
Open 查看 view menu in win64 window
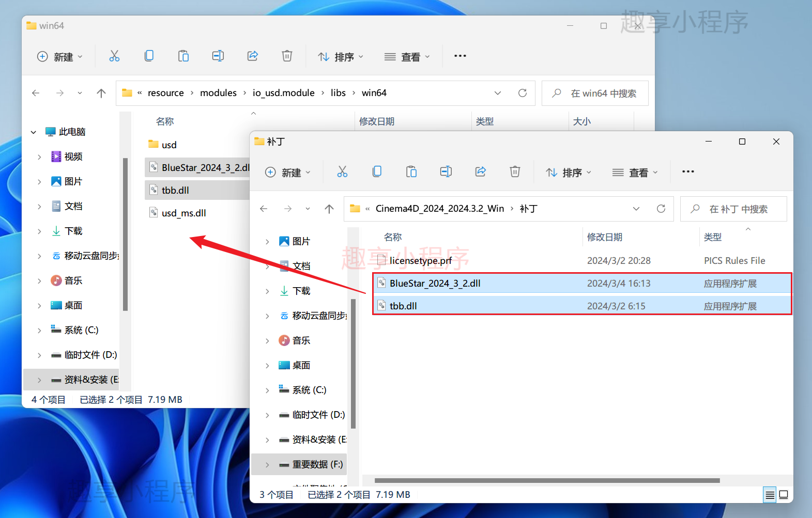(x=407, y=56)
